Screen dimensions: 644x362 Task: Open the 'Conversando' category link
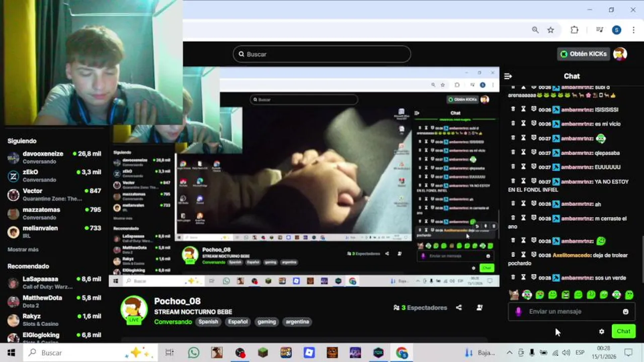click(173, 322)
